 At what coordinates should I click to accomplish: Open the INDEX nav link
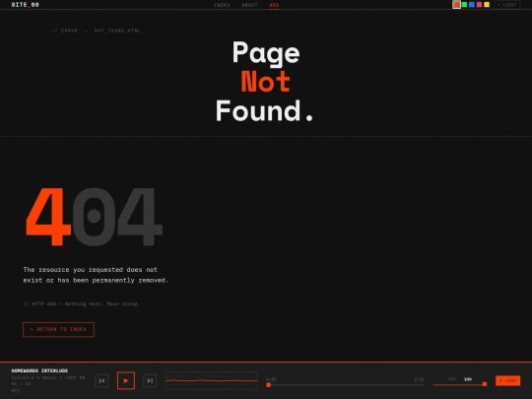pyautogui.click(x=222, y=5)
